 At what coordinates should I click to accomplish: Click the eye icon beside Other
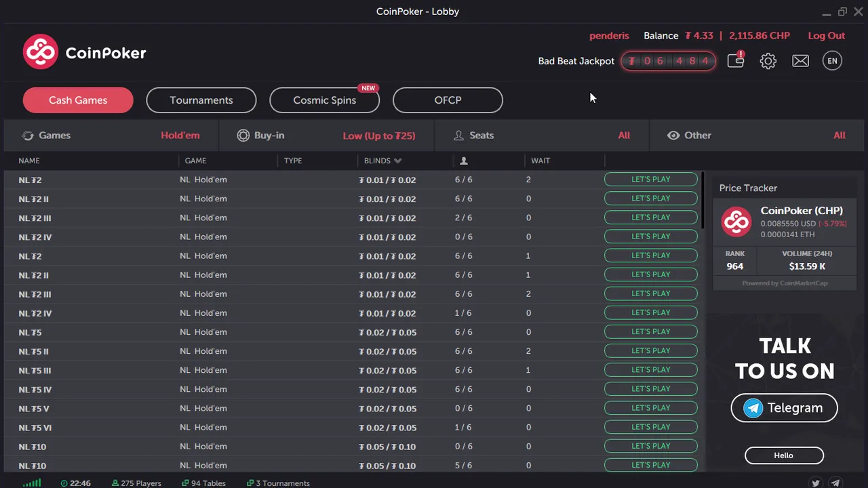673,136
